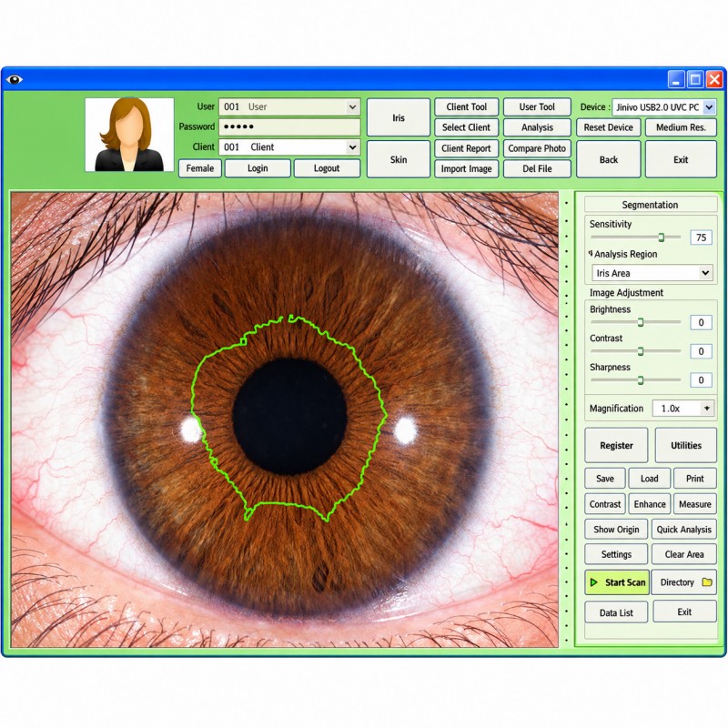728x728 pixels.
Task: Switch to Iris mode
Action: (x=399, y=117)
